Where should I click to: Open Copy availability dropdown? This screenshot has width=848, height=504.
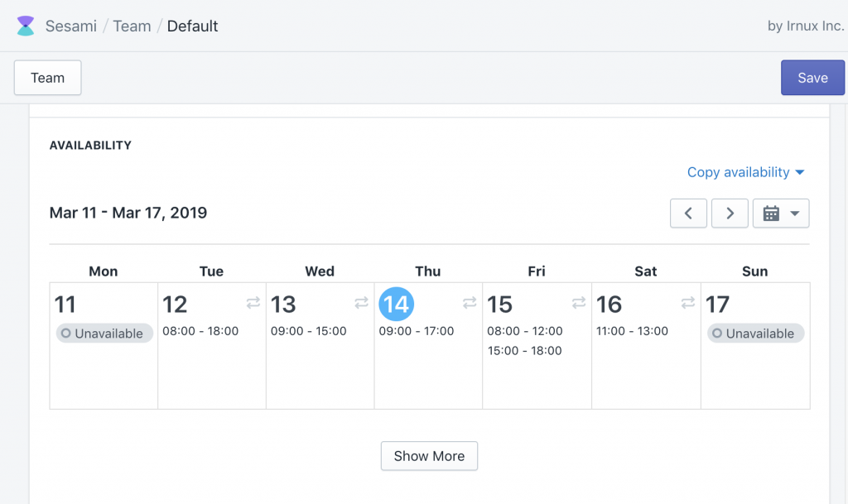[746, 172]
